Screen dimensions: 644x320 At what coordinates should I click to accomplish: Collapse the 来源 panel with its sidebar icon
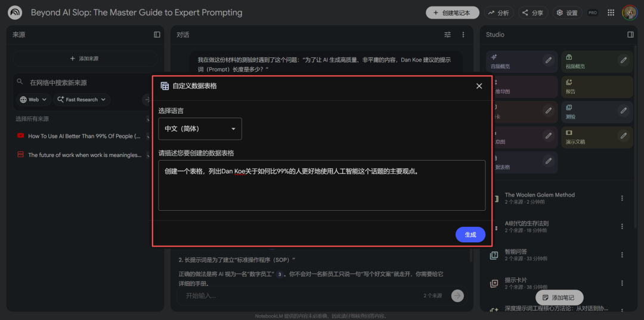157,35
